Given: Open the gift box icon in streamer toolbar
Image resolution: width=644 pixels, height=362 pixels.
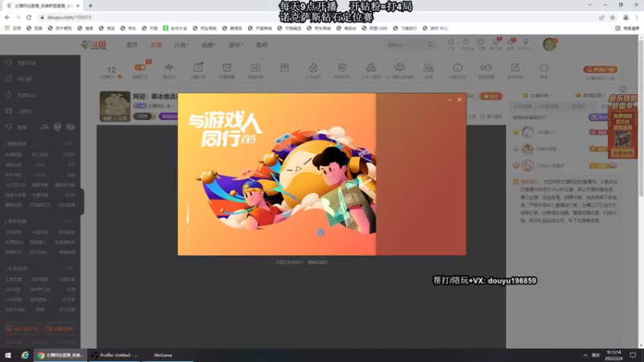Looking at the screenshot, I should [284, 68].
